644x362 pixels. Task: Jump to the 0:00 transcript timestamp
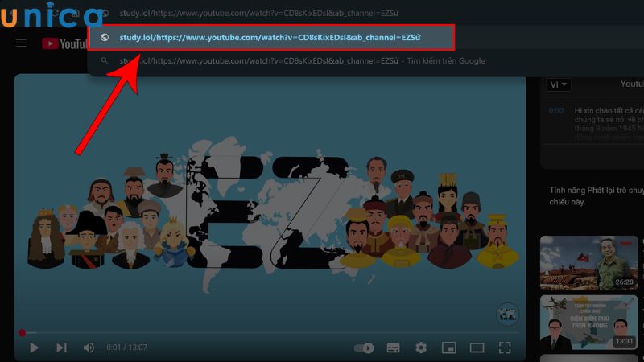click(556, 111)
